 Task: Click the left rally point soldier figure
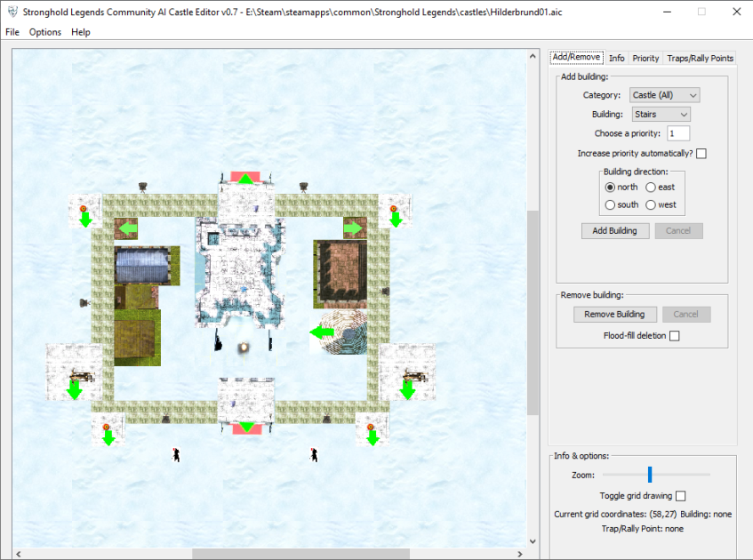click(176, 454)
